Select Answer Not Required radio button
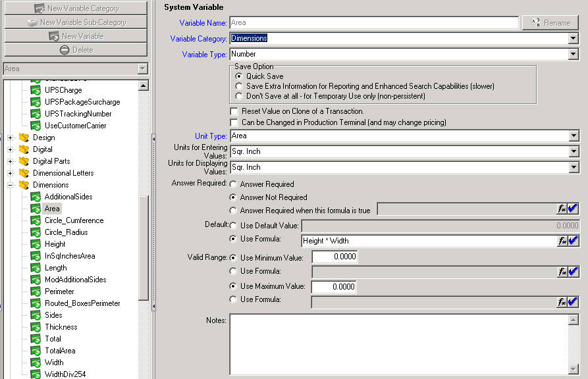The height and width of the screenshot is (379, 588). [233, 197]
